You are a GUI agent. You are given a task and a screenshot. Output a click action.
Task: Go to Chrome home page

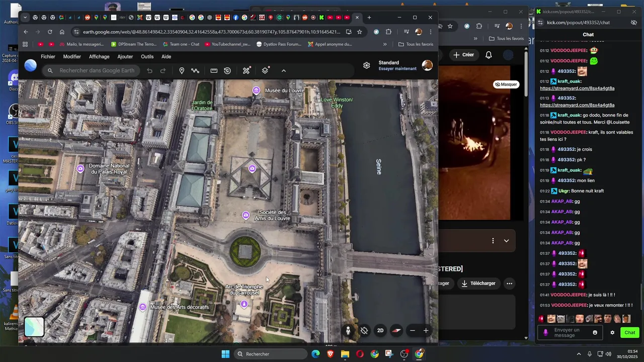62,32
